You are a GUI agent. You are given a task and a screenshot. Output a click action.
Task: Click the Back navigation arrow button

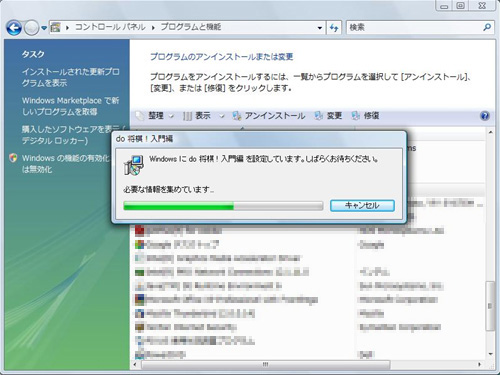(14, 28)
